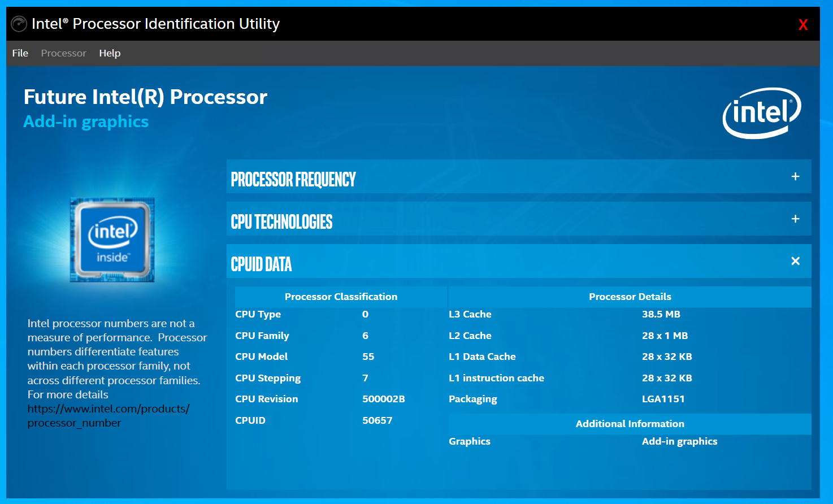Click the Processor Details column header
Viewport: 833px width, 504px height.
click(630, 297)
